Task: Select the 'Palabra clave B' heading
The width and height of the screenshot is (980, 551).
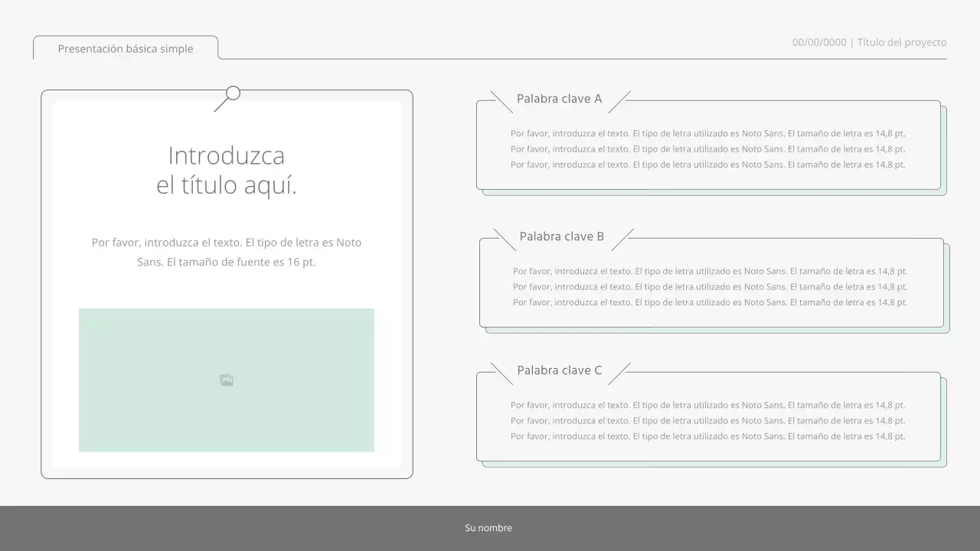Action: click(561, 236)
